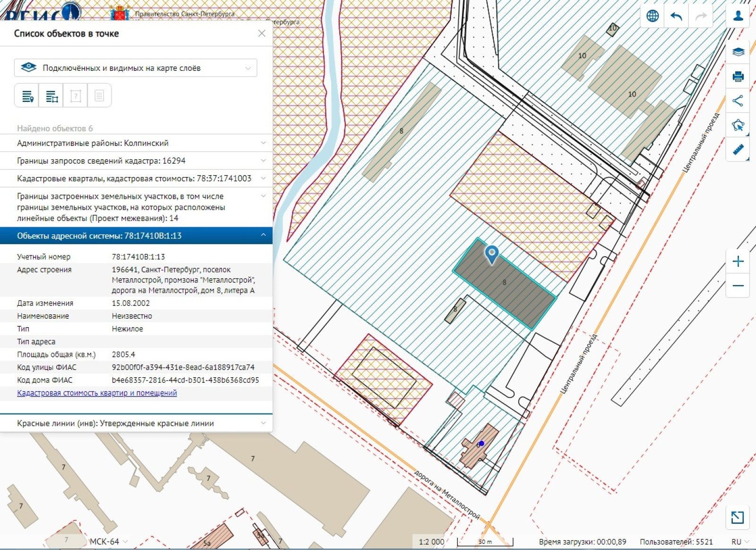Open Кадастровая стоимость квартир и помещений link

click(x=97, y=393)
